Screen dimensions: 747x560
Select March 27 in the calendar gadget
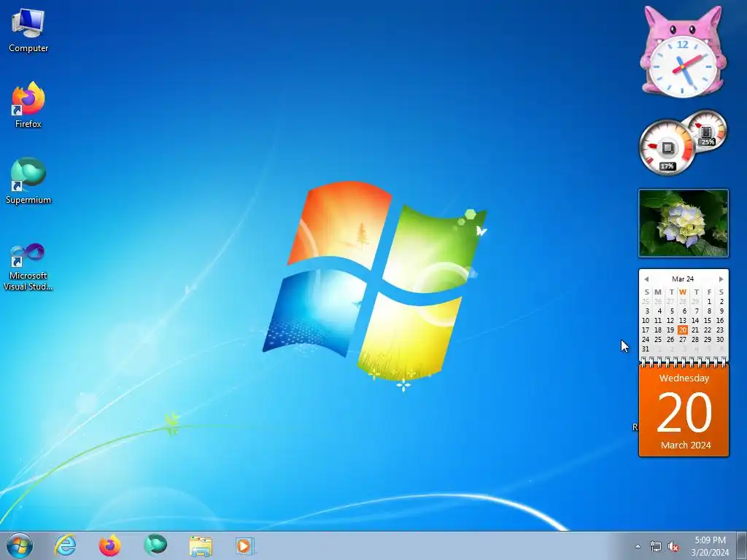coord(683,339)
